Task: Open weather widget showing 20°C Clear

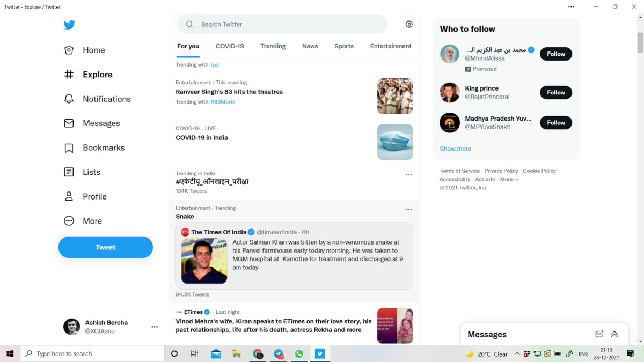Action: (487, 354)
